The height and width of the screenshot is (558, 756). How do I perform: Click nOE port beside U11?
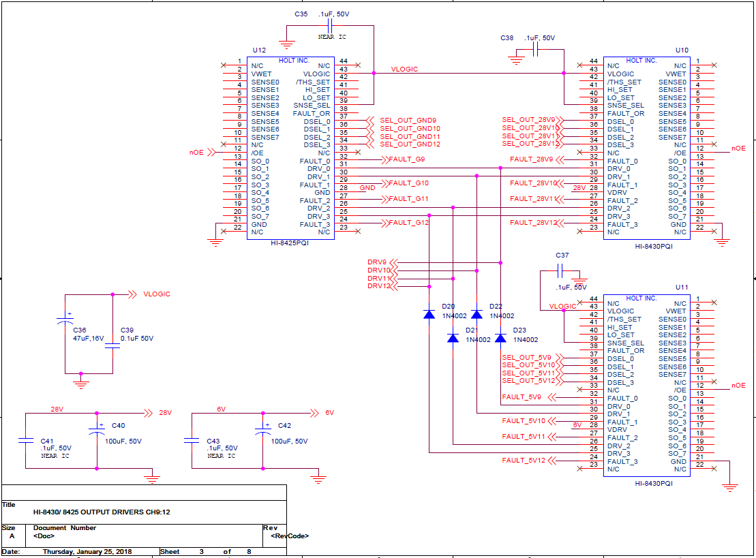pos(739,386)
